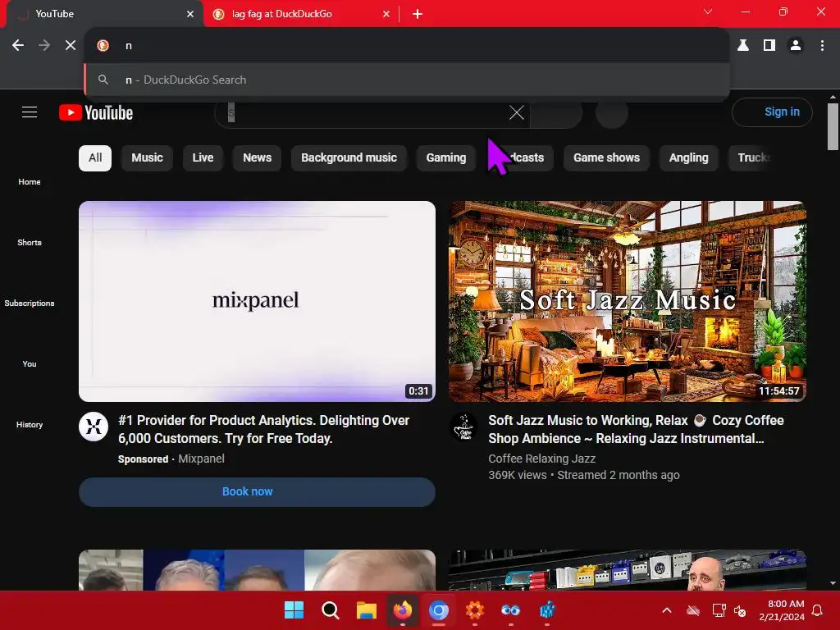Click the scrollbar down arrow
This screenshot has height=630, width=840.
click(x=833, y=583)
